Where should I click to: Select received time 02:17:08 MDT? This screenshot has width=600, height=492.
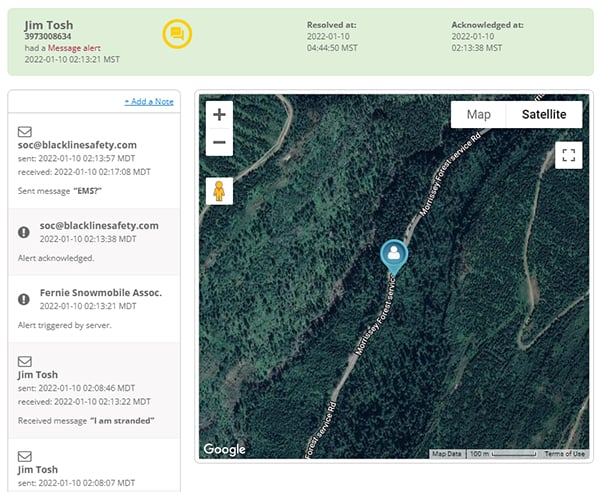pos(102,172)
